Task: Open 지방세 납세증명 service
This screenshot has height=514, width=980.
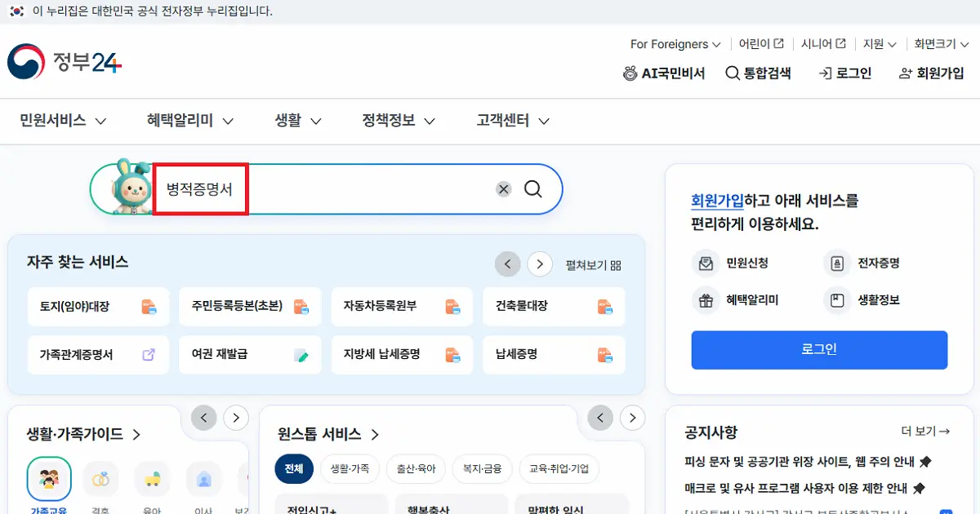Action: [x=402, y=355]
